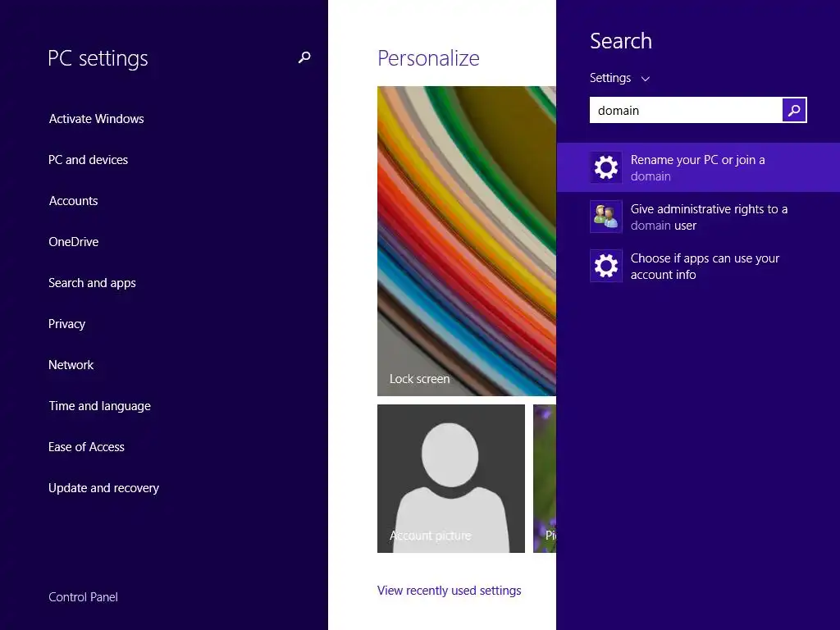The height and width of the screenshot is (630, 840).
Task: Click View recently used settings link
Action: [x=449, y=591]
